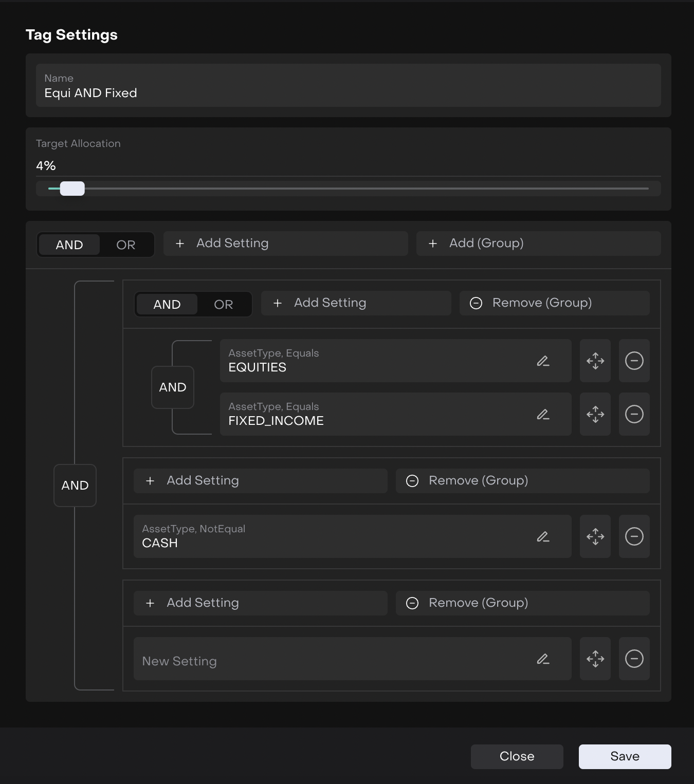Edit the New Setting with pencil icon
The height and width of the screenshot is (784, 694).
(x=543, y=659)
